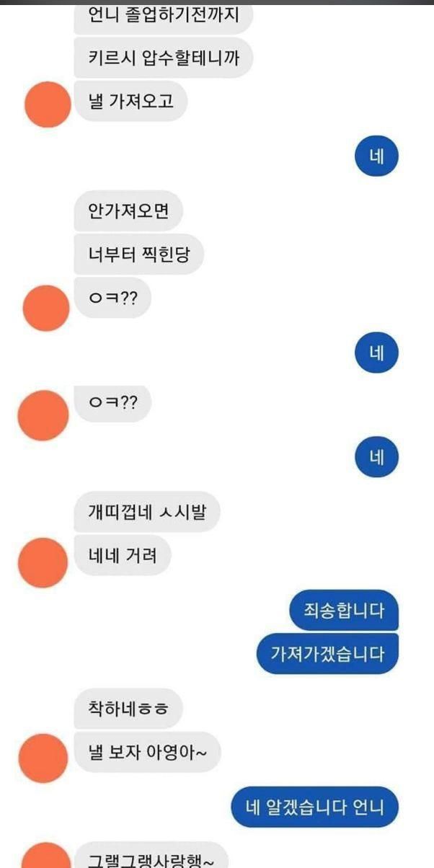Image resolution: width=434 pixels, height=868 pixels.
Task: Tap avatar beside the "ㅇㅋ??" under "너부터 찍힌당"
Action: coord(47,308)
